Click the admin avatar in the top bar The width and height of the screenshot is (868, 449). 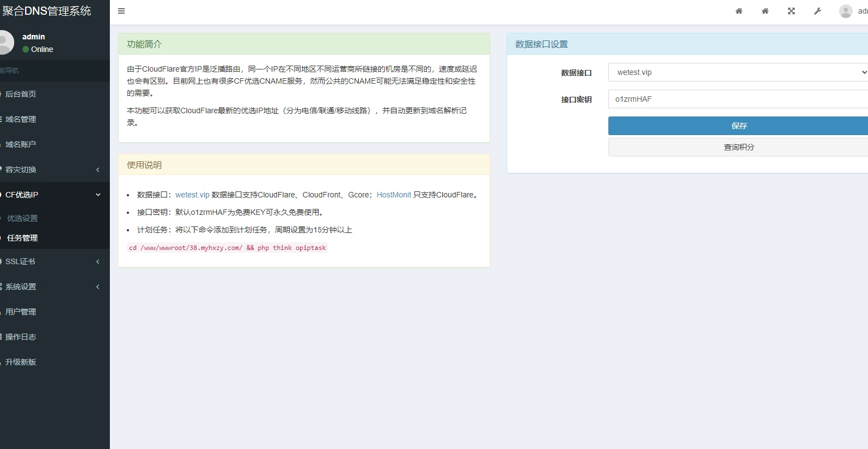click(846, 11)
